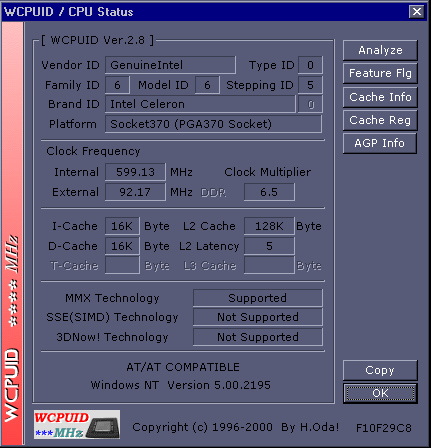This screenshot has width=431, height=448.
Task: Show the Cache Reg details
Action: (380, 120)
